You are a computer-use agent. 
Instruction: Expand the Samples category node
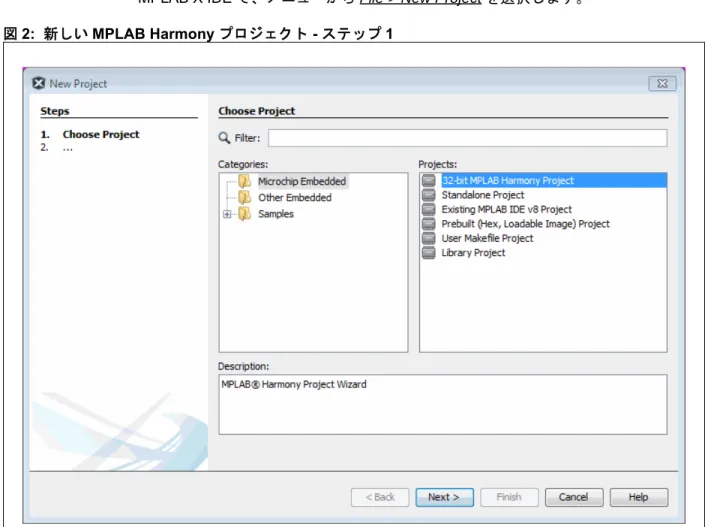point(227,214)
